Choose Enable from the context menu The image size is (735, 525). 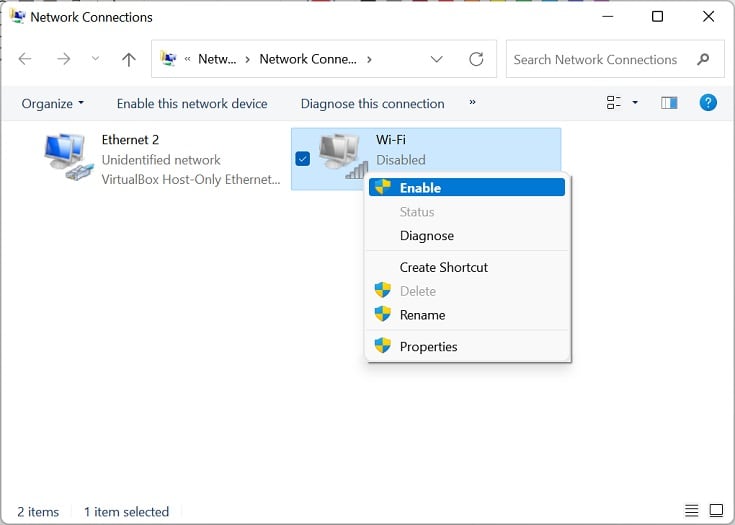point(467,188)
